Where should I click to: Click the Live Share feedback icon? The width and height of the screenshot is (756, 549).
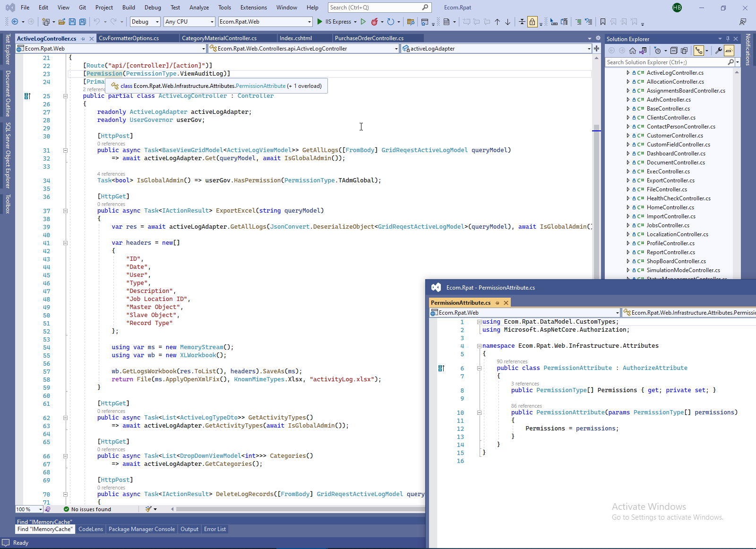click(x=743, y=22)
